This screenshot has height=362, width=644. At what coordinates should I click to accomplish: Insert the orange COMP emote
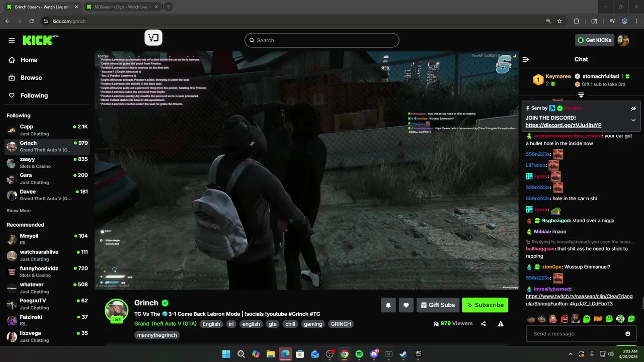[x=598, y=319]
